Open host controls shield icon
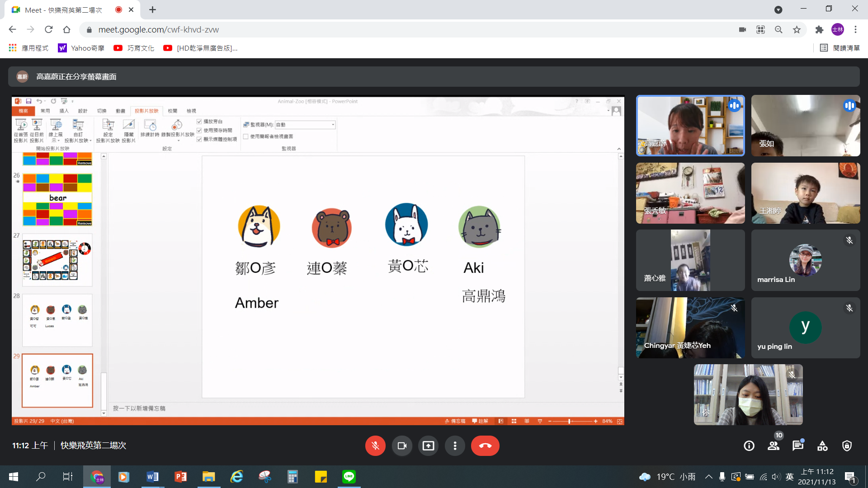The height and width of the screenshot is (488, 868). pyautogui.click(x=847, y=446)
